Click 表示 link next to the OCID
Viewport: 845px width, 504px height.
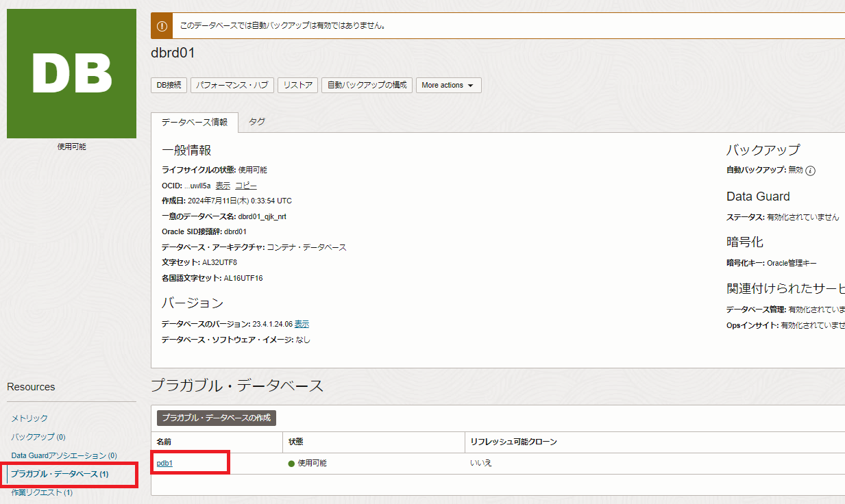pyautogui.click(x=223, y=186)
